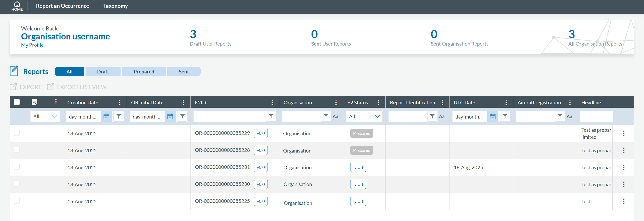Select checkbox for report OR-0000000000085228
This screenshot has height=221, width=644.
(17, 150)
